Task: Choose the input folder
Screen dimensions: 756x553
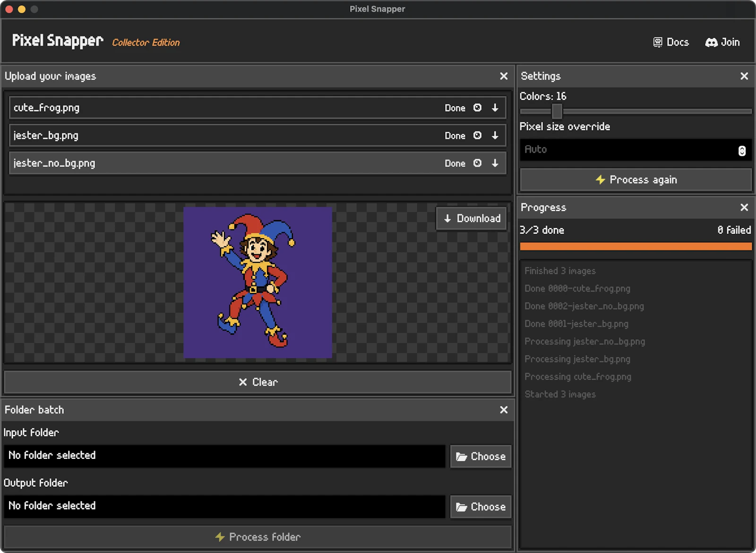Action: (481, 457)
